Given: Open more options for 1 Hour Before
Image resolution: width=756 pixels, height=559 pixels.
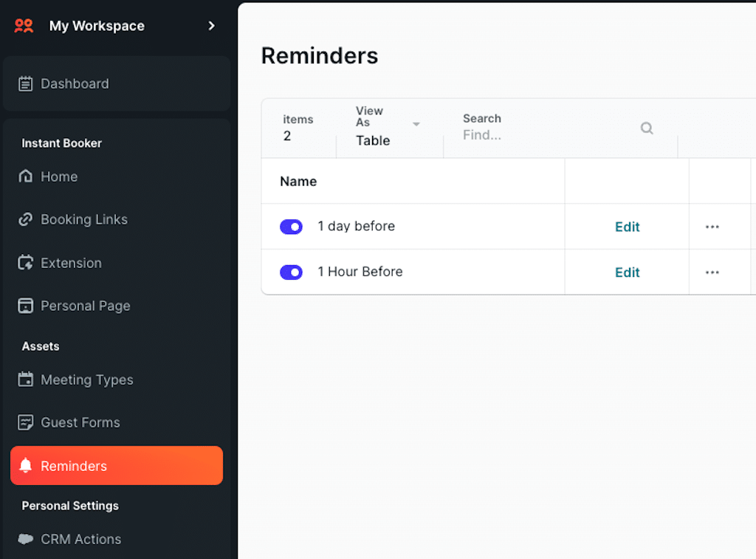Looking at the screenshot, I should pyautogui.click(x=712, y=272).
